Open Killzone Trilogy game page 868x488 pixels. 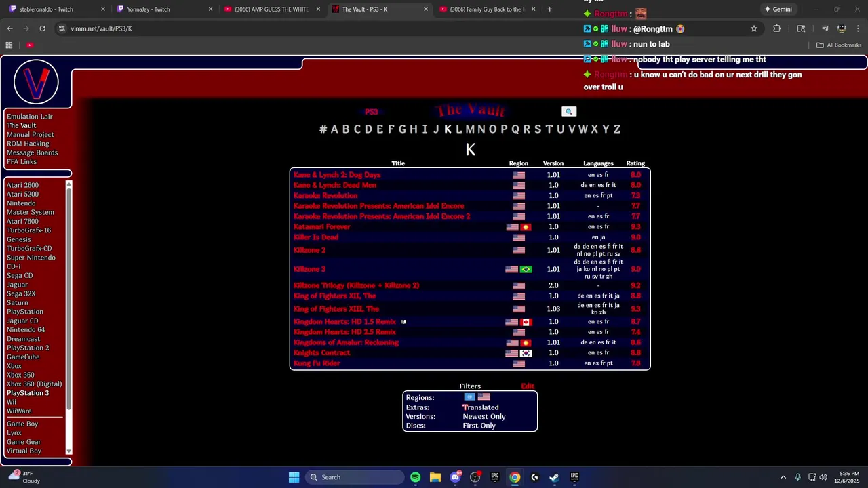click(357, 285)
